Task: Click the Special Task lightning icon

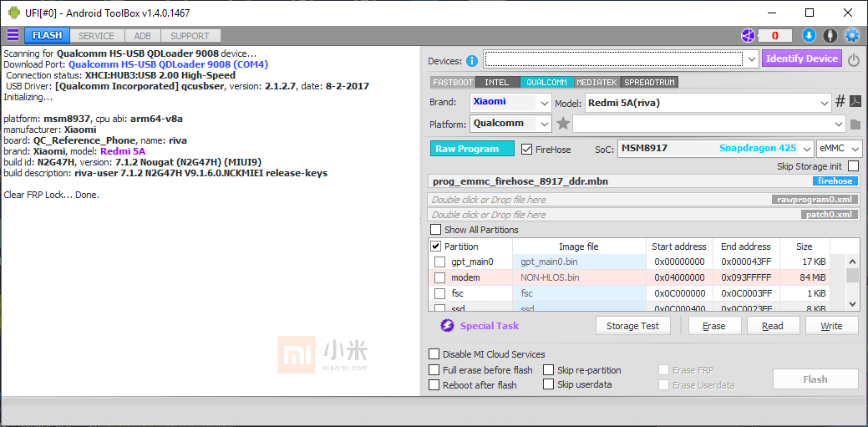Action: [447, 326]
